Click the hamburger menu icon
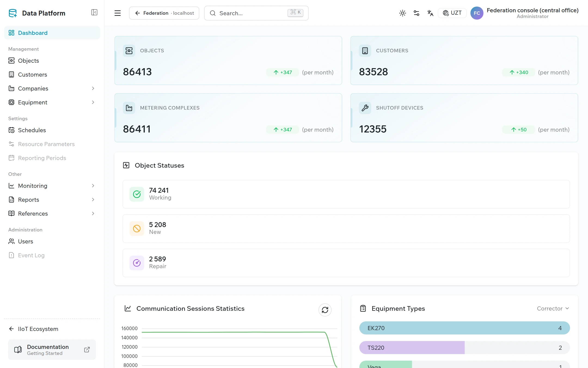Viewport: 588px width, 368px height. point(118,13)
